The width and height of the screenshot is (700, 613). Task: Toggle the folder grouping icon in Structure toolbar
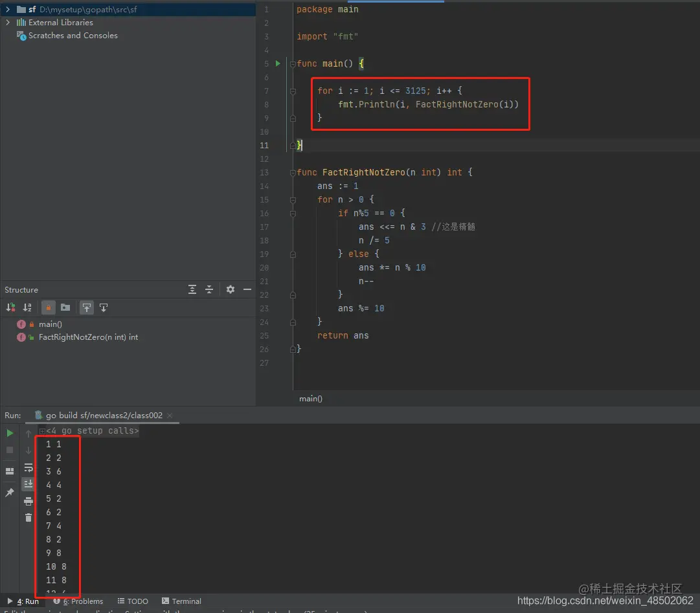point(65,307)
